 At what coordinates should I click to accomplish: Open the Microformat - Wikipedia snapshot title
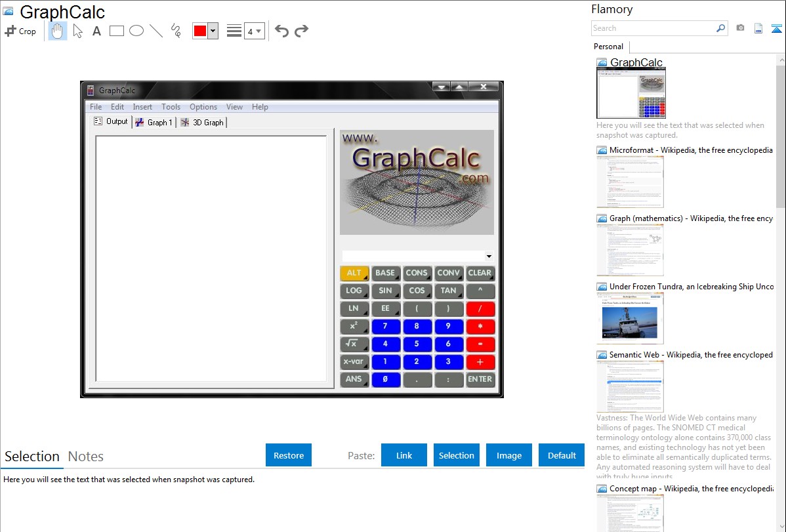tap(691, 150)
